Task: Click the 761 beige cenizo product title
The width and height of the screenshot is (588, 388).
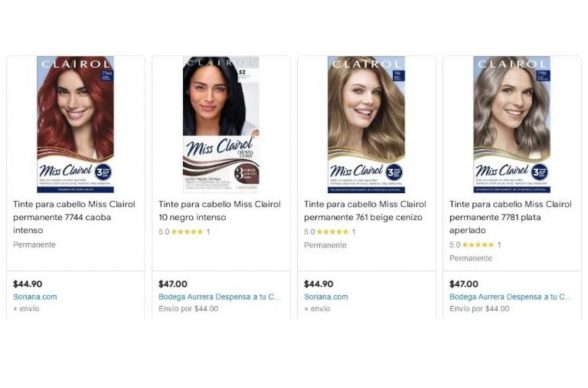Action: click(365, 211)
